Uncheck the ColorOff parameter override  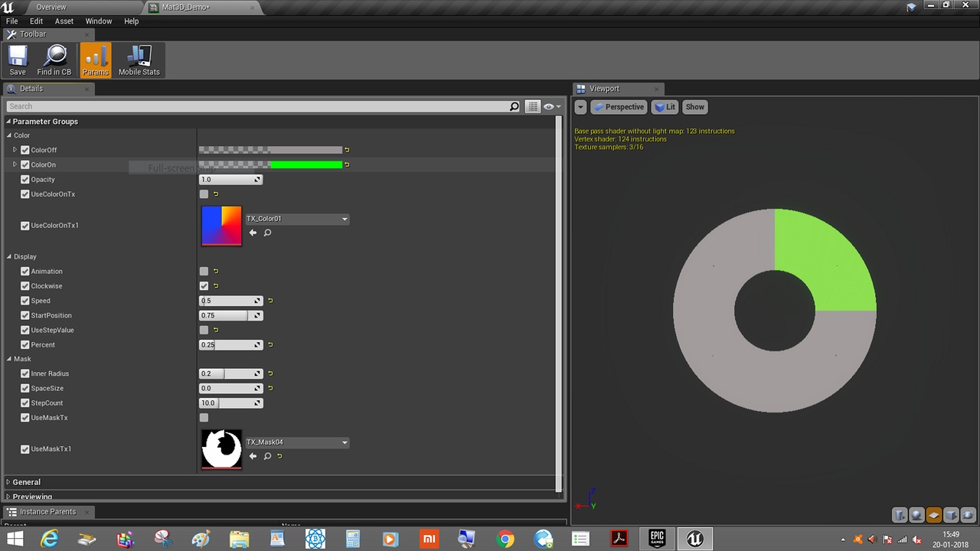24,150
